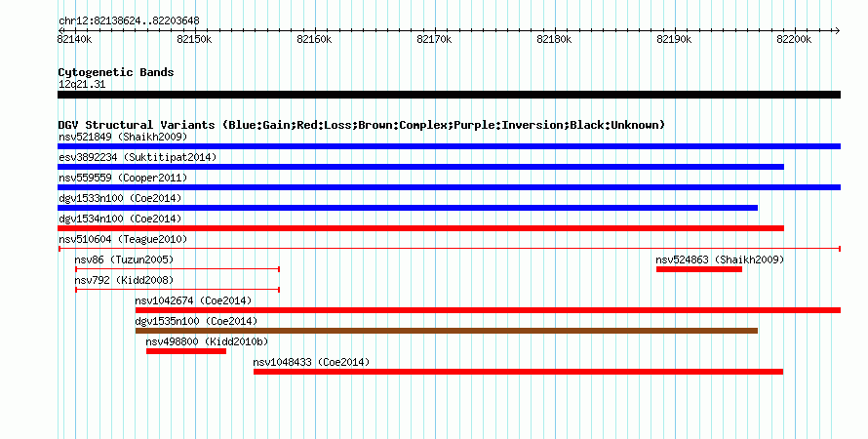Click the nsv524863 (Shaikh2009) label

point(720,259)
